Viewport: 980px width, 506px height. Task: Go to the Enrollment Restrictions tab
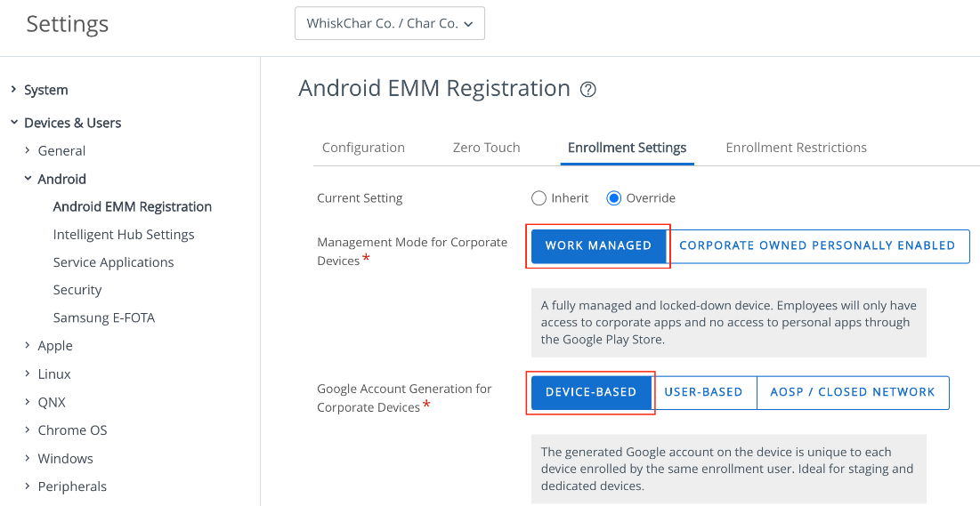(x=796, y=148)
